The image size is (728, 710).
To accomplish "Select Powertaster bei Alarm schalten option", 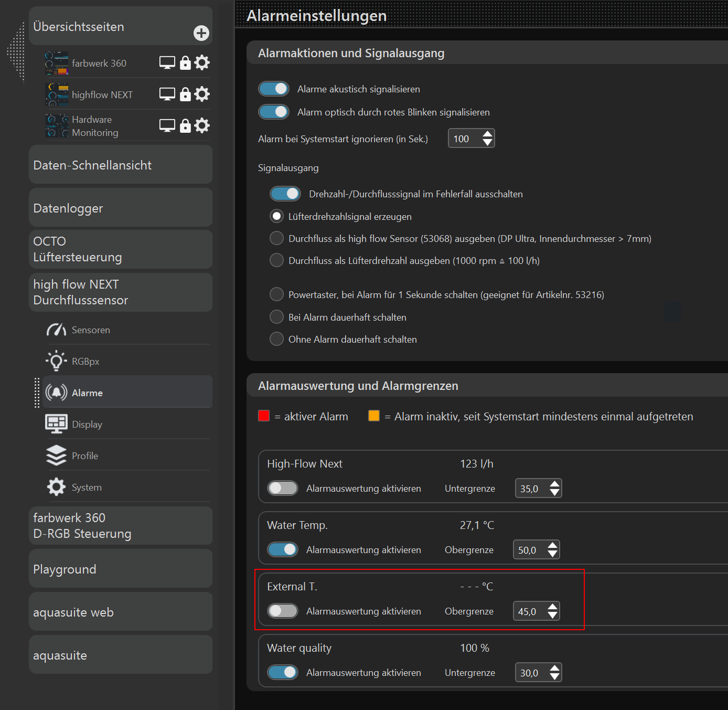I will (276, 294).
